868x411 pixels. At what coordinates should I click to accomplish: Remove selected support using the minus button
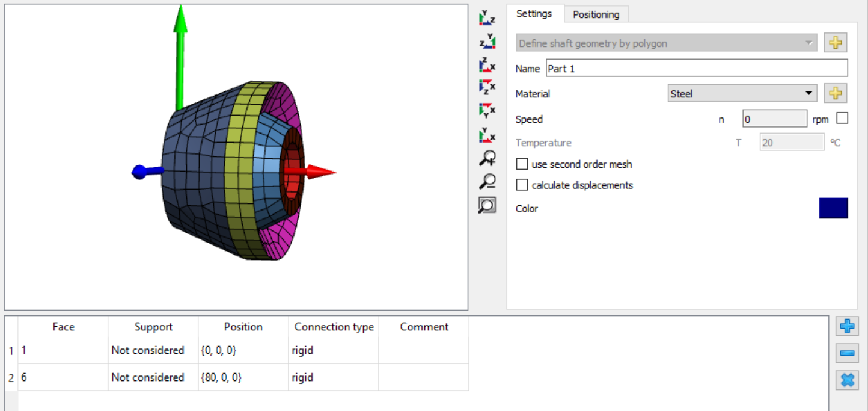pos(846,353)
